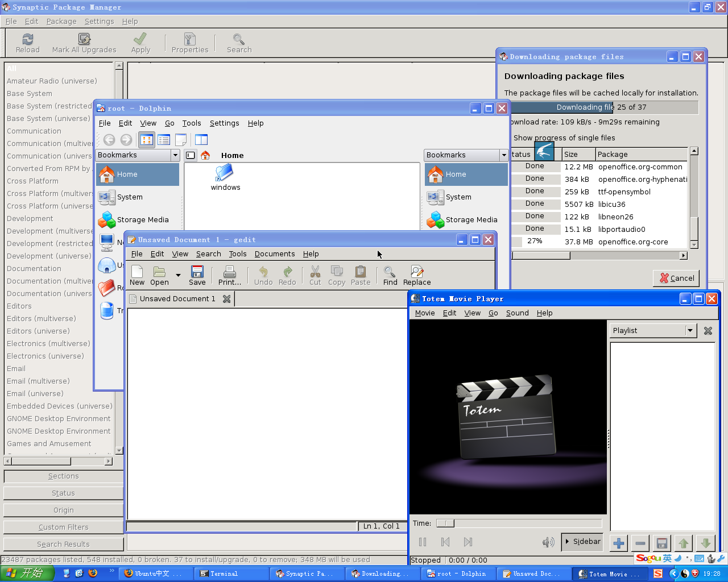The height and width of the screenshot is (582, 728).
Task: Click Status button in Synaptic
Action: (x=63, y=493)
